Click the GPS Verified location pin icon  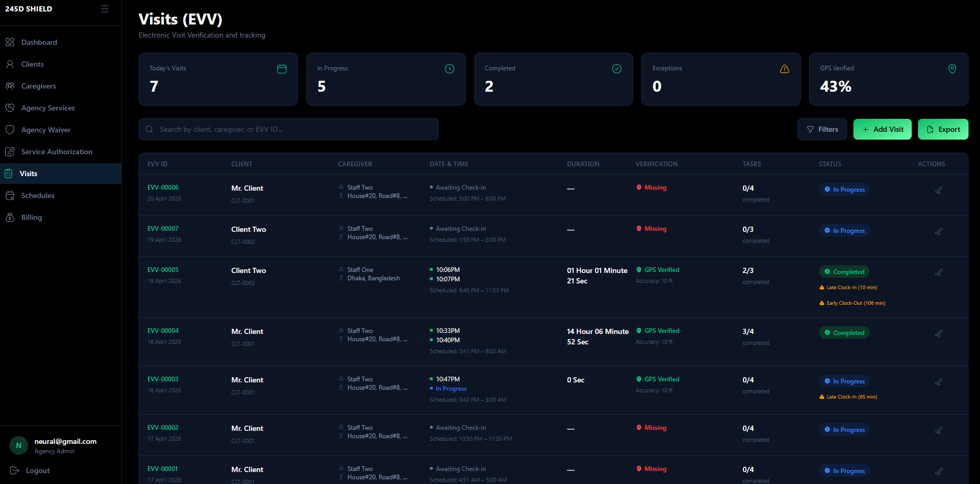pos(952,69)
